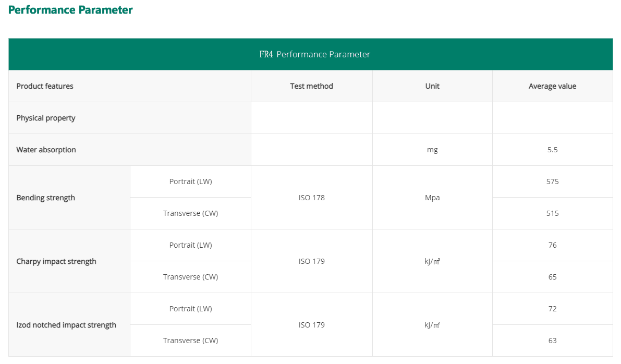Viewport: 621px width, 364px height.
Task: Select the "Test method" column header
Action: (x=311, y=86)
